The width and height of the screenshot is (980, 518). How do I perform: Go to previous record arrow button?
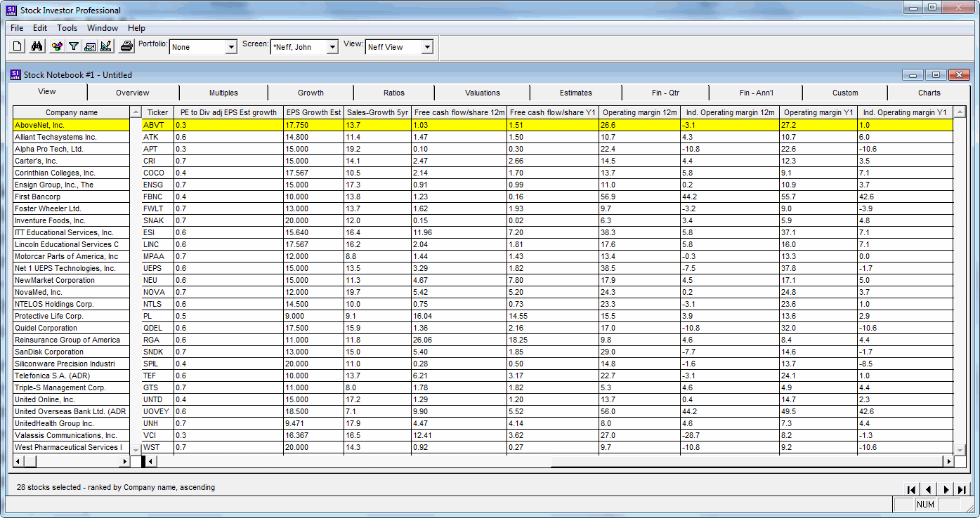point(928,490)
